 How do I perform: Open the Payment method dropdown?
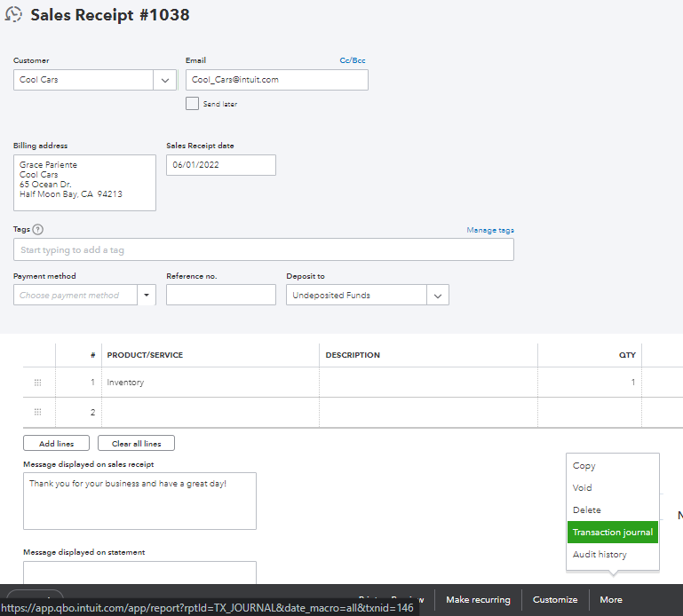click(146, 295)
